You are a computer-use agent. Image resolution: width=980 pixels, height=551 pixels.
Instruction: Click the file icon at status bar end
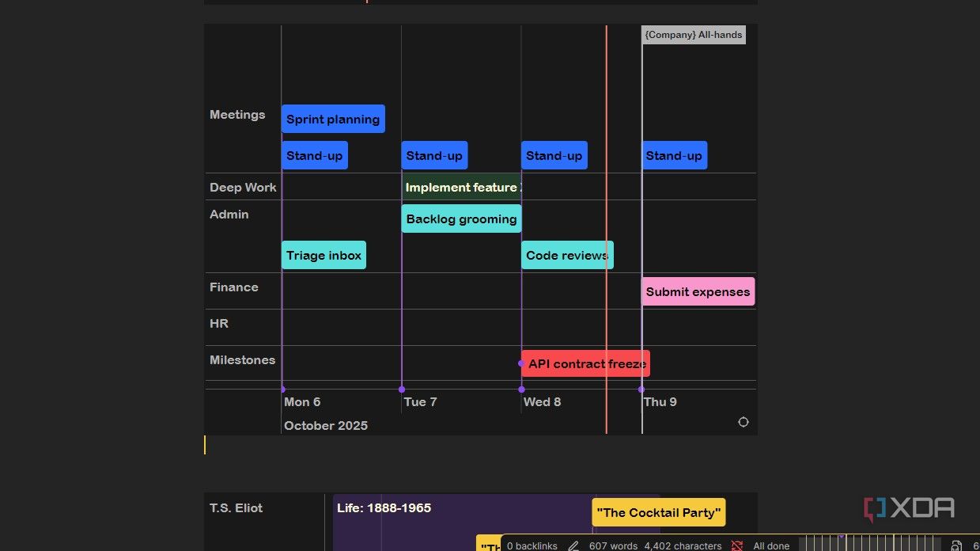[x=956, y=545]
